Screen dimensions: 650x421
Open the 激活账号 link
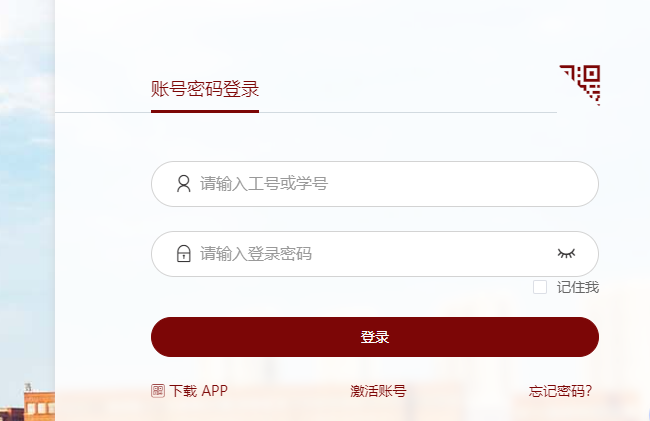coord(378,391)
